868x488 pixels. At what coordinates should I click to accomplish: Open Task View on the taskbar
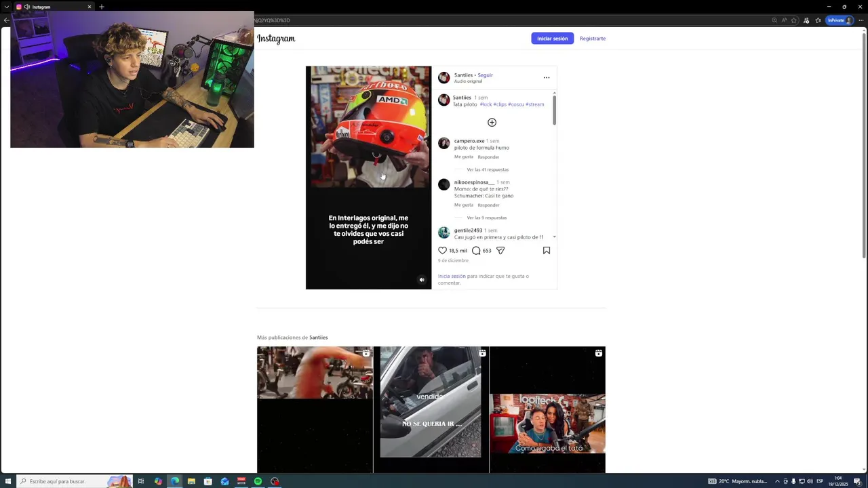(x=141, y=481)
